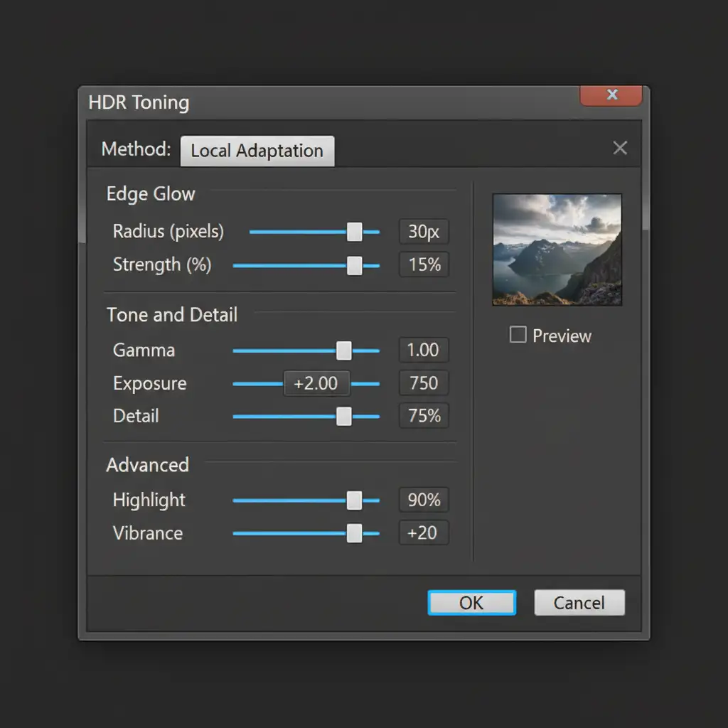Click the OK button
This screenshot has height=728, width=728.
(x=471, y=603)
